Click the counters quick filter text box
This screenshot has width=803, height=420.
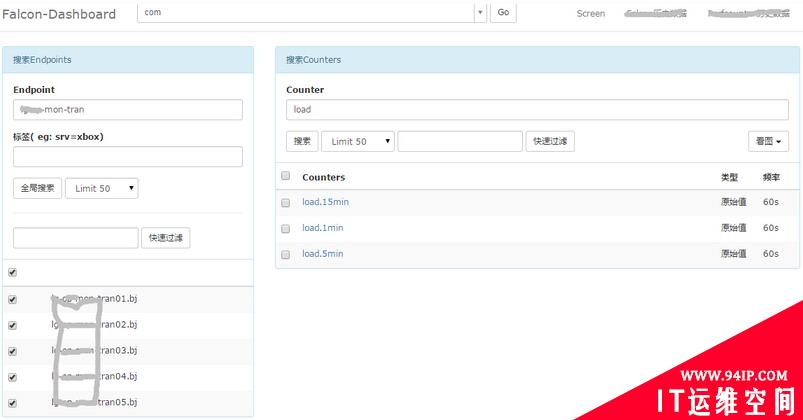460,141
